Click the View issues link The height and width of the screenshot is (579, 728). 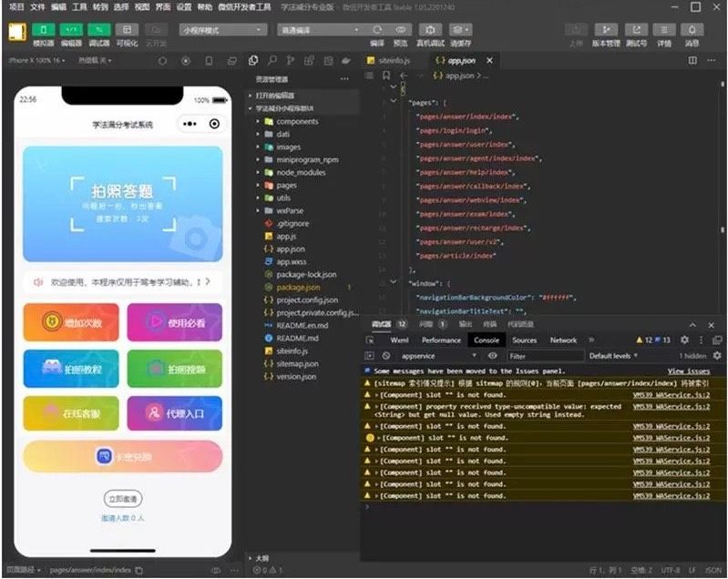tap(689, 371)
